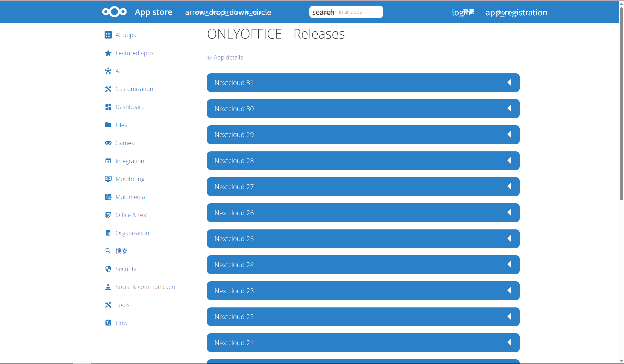Click the All apps grid icon

coord(108,35)
